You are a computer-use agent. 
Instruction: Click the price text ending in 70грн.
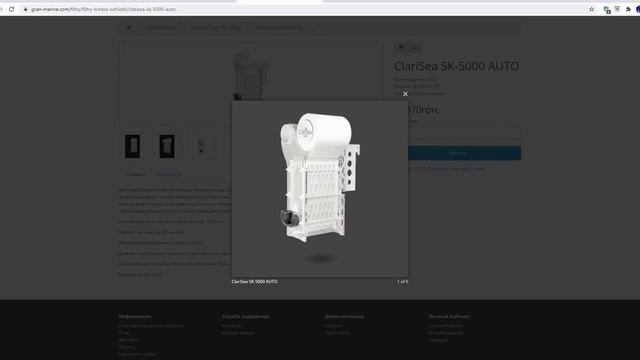point(423,110)
